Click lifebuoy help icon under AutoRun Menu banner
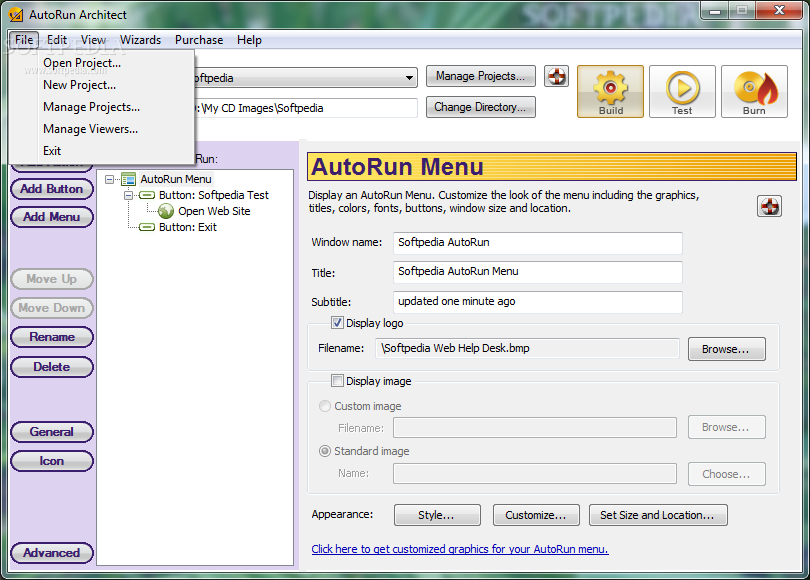Image resolution: width=810 pixels, height=580 pixels. pos(769,207)
